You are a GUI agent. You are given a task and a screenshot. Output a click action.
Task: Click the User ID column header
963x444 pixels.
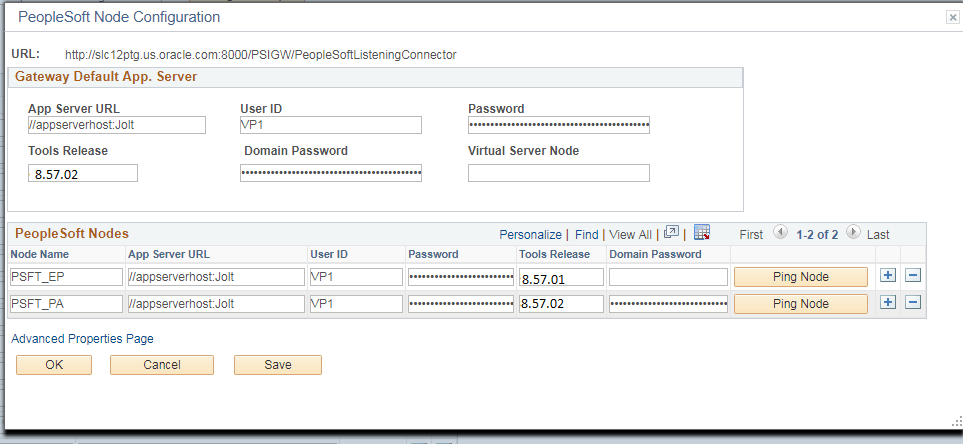(x=329, y=254)
